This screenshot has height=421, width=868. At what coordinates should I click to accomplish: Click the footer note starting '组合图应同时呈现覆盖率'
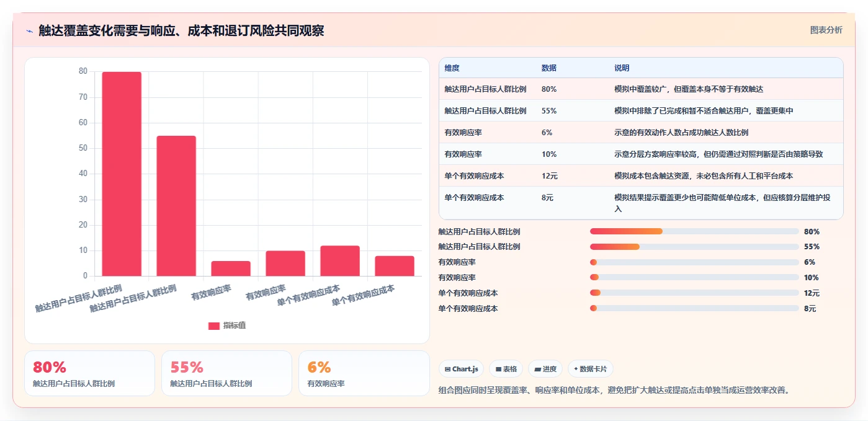(614, 391)
